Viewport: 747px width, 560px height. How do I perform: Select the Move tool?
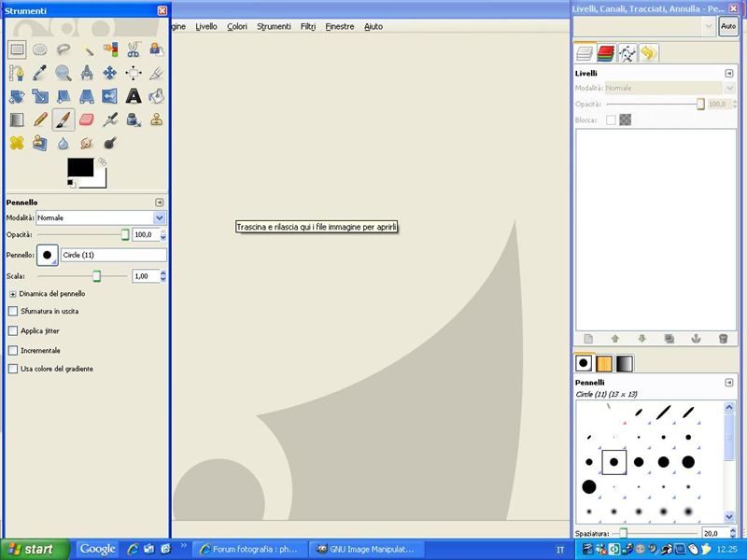[110, 73]
